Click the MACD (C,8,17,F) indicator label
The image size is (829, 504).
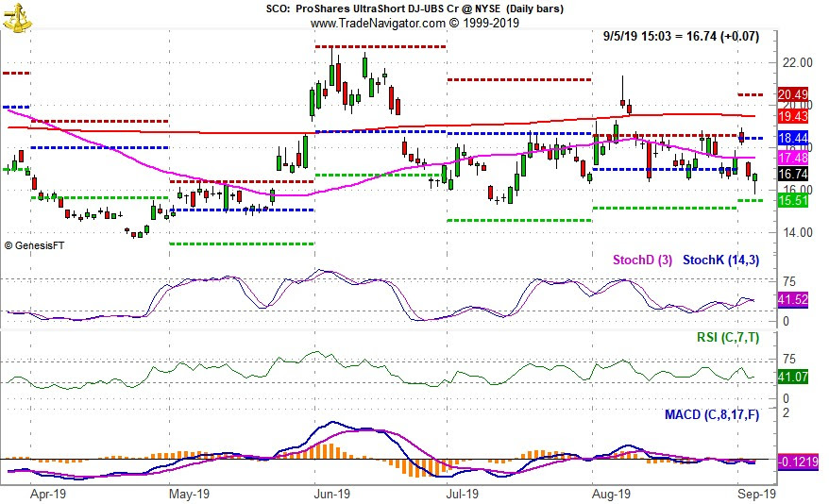712,414
